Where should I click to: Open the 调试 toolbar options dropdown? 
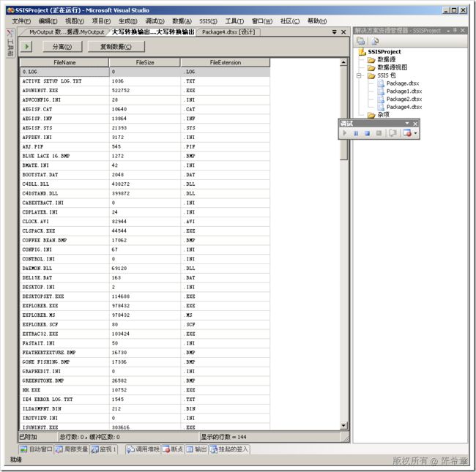pos(407,123)
